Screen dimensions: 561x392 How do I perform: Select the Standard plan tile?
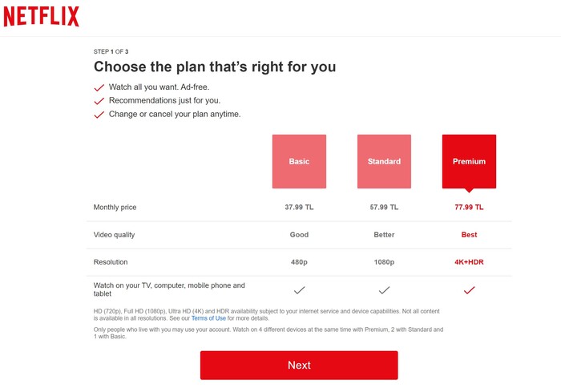(x=384, y=161)
